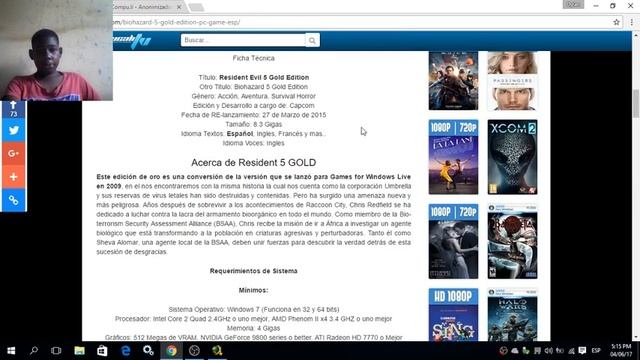Open the green-yellow app on the taskbar
This screenshot has height=360, width=640.
pos(217,351)
